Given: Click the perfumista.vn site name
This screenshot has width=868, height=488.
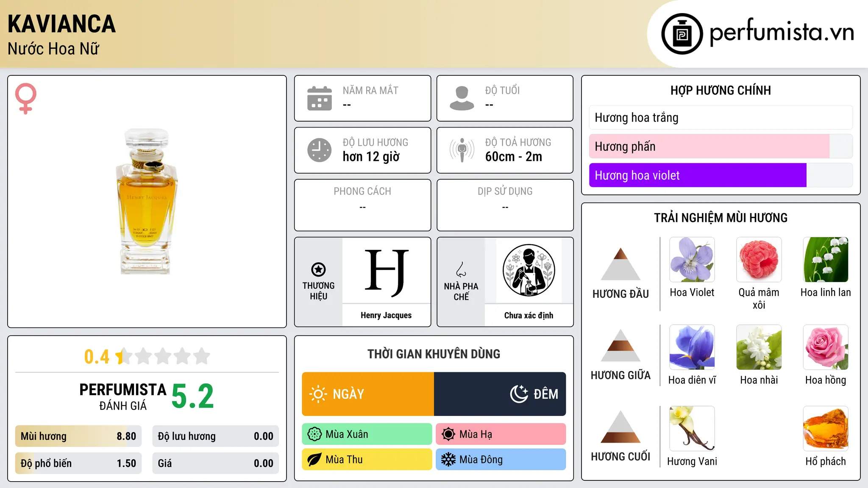Looking at the screenshot, I should tap(782, 32).
